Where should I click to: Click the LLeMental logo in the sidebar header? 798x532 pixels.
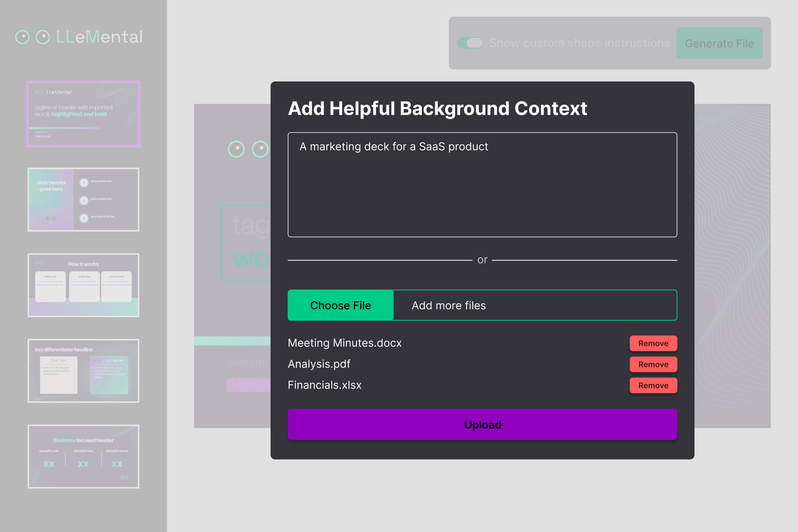coord(79,37)
